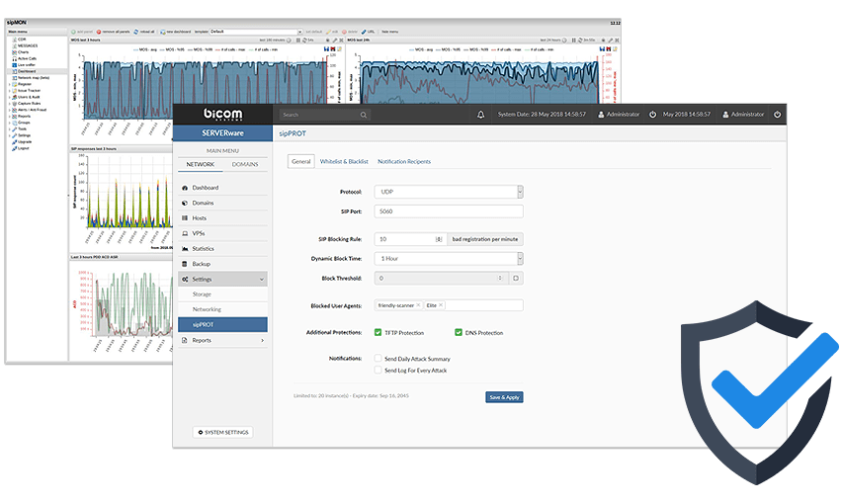Remove the friendly-scanner user agent tag
This screenshot has height=504, width=842.
(x=418, y=305)
